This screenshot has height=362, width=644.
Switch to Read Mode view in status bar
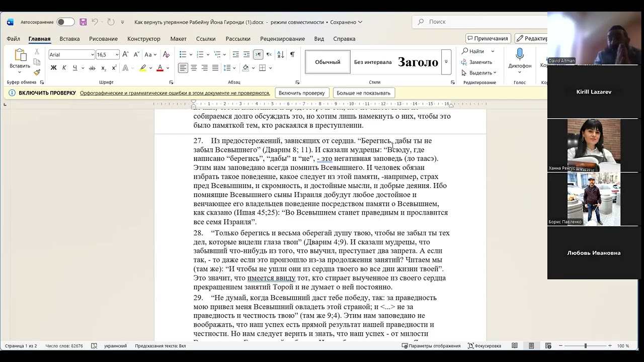point(515,346)
